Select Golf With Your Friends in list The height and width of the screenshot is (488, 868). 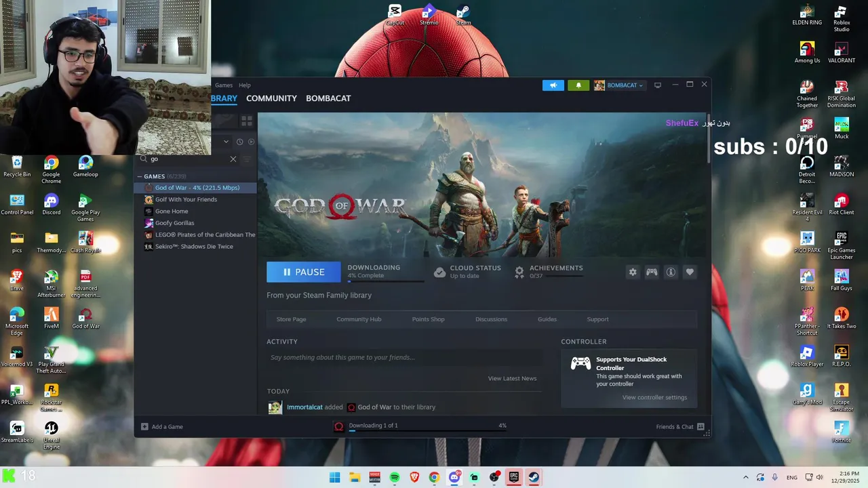[196, 199]
